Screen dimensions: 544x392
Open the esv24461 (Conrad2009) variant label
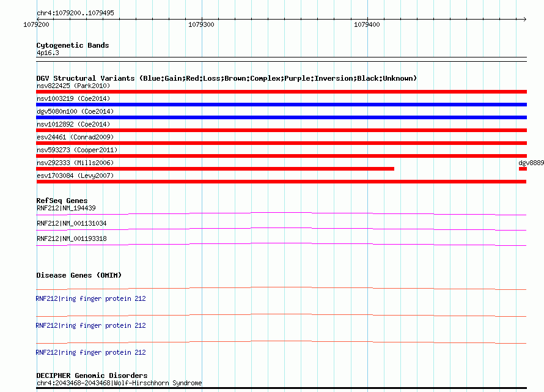click(x=75, y=137)
